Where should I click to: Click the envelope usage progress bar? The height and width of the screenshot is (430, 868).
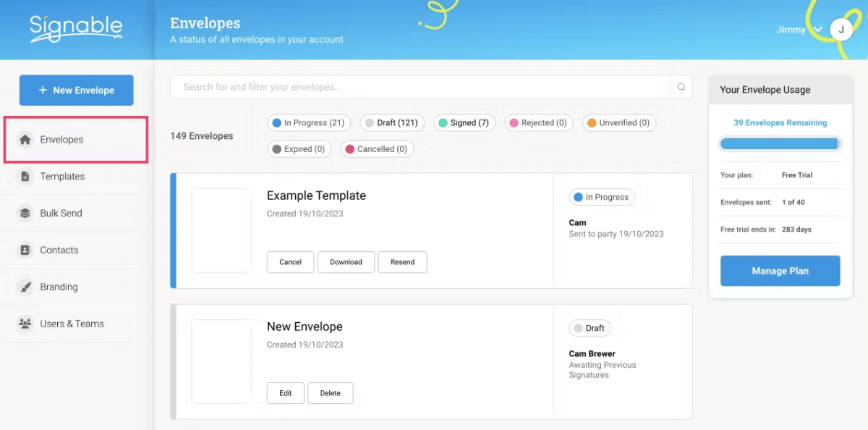coord(780,143)
